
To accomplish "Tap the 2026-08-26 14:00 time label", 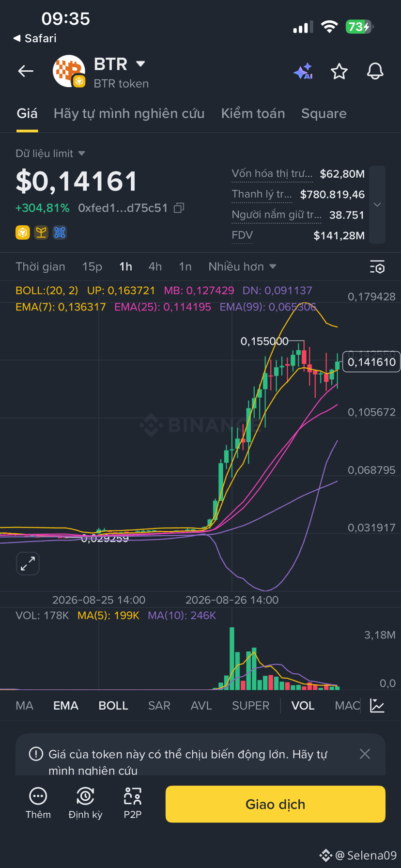I will point(232,600).
